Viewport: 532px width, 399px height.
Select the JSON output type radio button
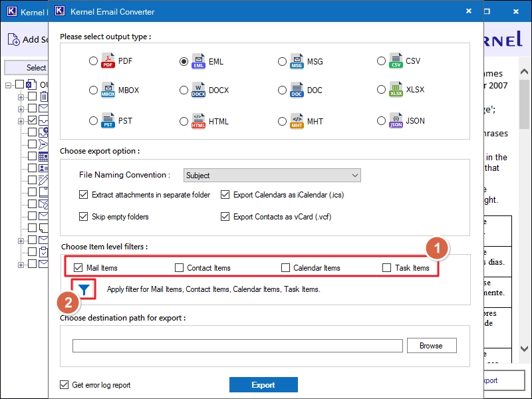click(x=381, y=121)
